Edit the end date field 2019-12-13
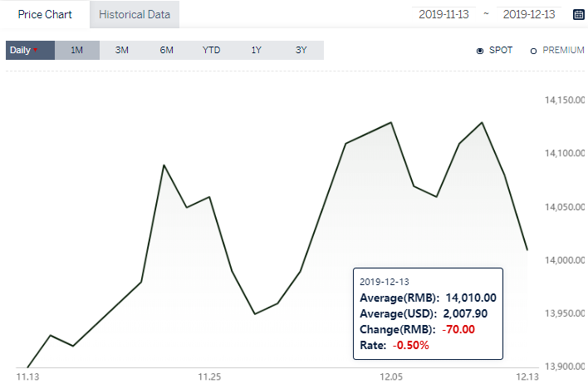 [529, 14]
